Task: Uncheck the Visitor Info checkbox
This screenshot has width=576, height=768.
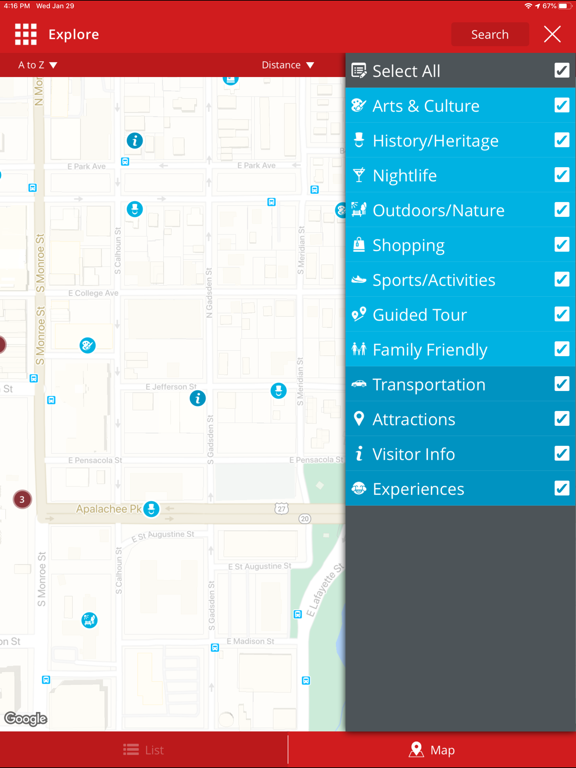Action: (x=562, y=454)
